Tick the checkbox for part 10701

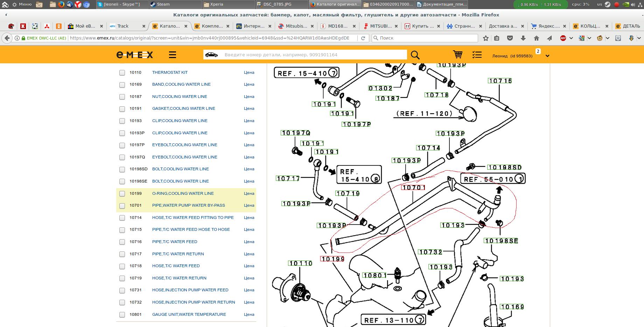coord(122,206)
